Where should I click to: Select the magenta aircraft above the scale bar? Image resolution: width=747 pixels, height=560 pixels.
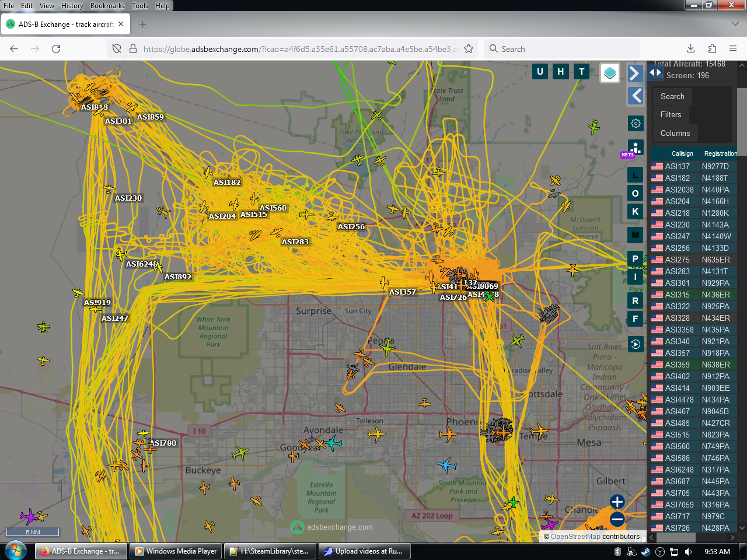click(29, 516)
